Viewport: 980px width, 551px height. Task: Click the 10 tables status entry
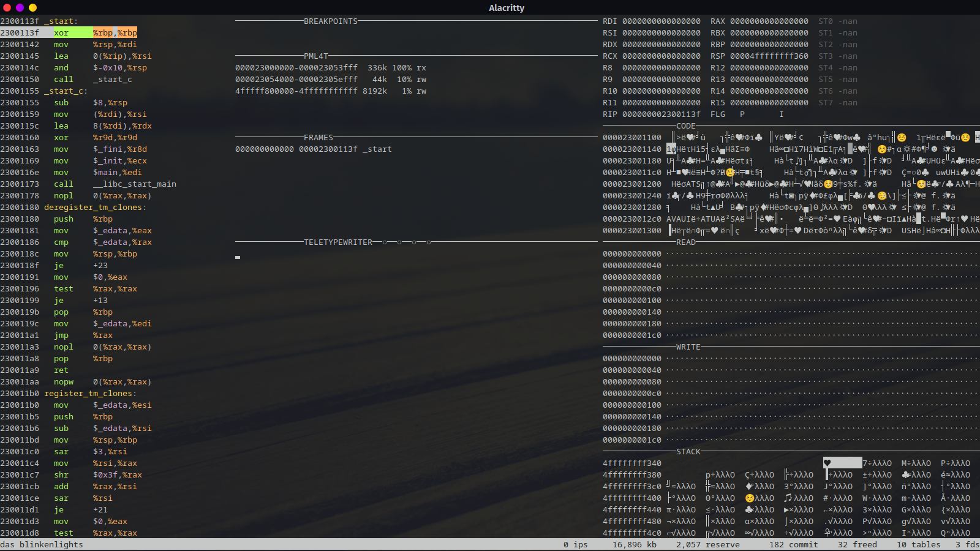(919, 545)
